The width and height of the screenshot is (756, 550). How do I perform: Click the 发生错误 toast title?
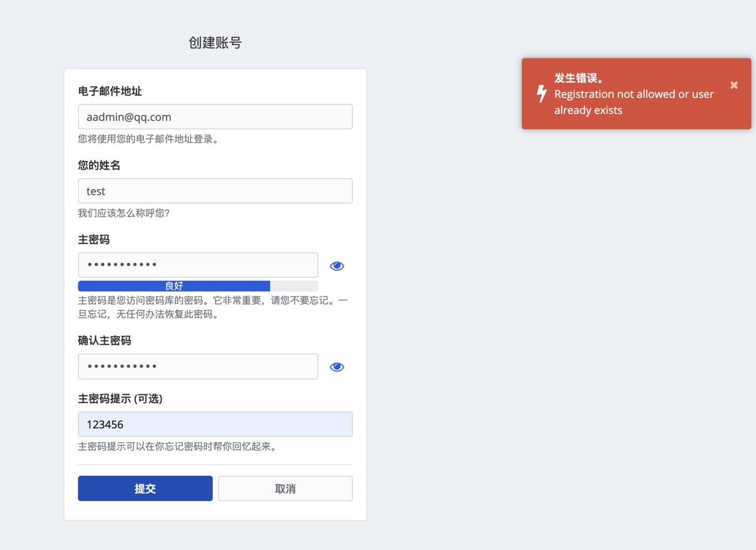tap(578, 78)
